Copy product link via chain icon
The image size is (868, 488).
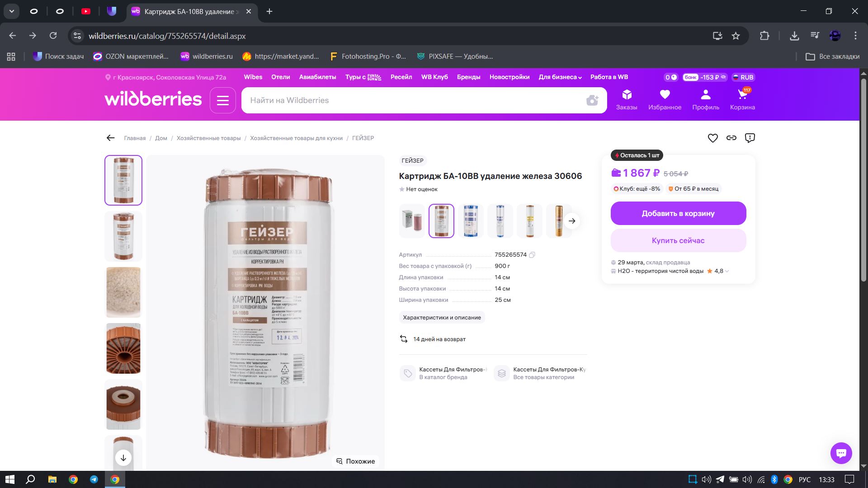point(731,138)
